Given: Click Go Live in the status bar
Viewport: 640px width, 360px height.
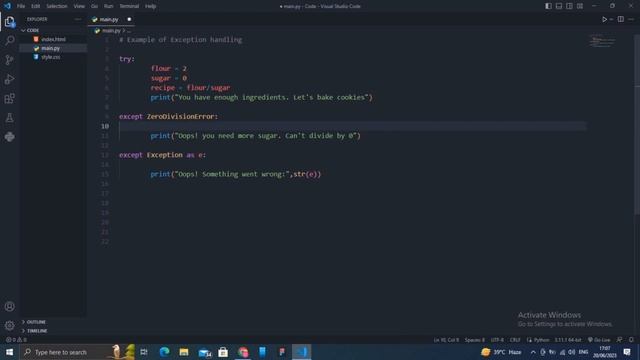Looking at the screenshot, I should point(599,340).
